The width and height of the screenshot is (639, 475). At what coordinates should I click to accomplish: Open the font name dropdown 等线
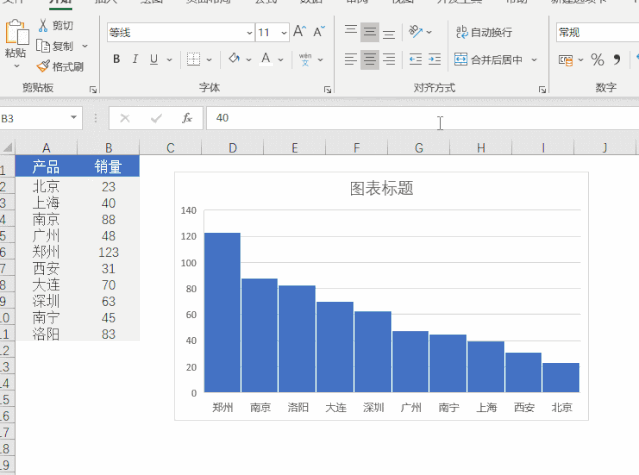click(x=249, y=33)
